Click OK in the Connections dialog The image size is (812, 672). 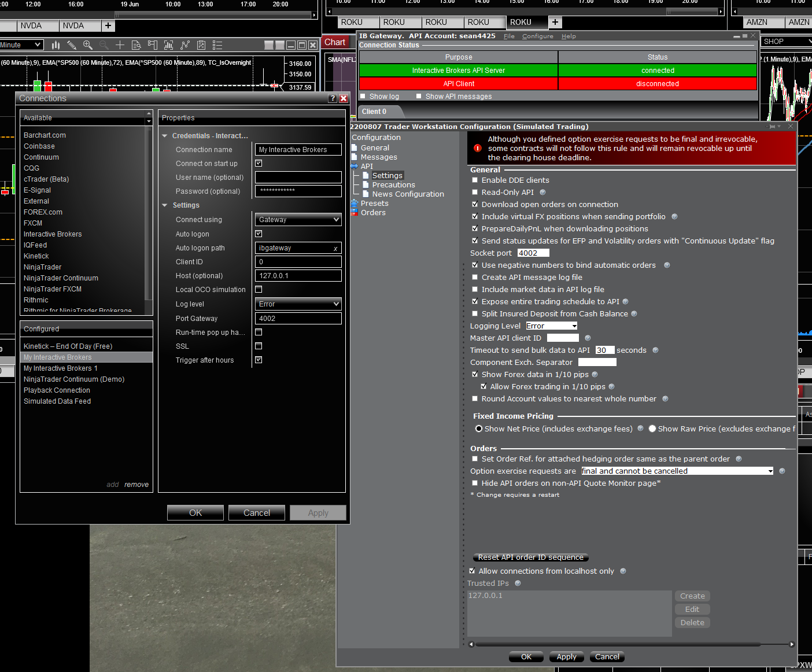195,513
